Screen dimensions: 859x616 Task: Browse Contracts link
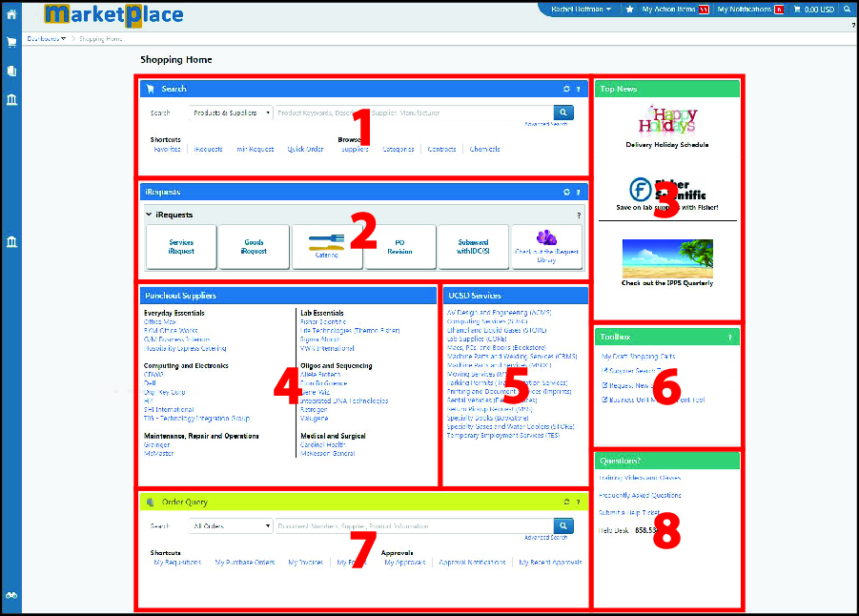click(441, 149)
